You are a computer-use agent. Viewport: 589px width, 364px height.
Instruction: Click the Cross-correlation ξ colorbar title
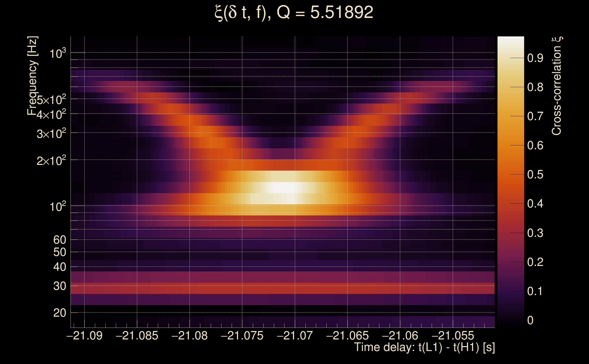(x=557, y=86)
